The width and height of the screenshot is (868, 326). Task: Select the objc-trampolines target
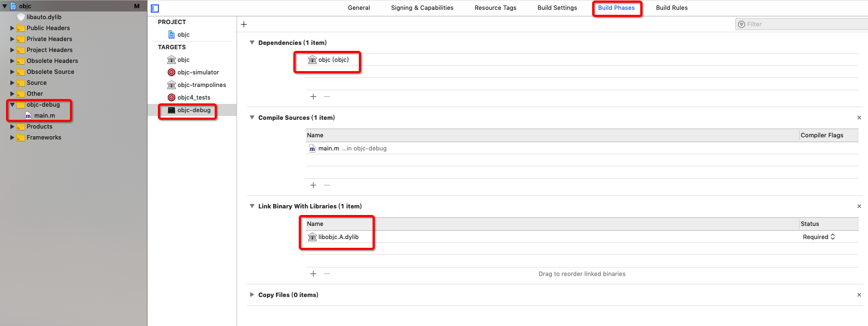coord(201,85)
